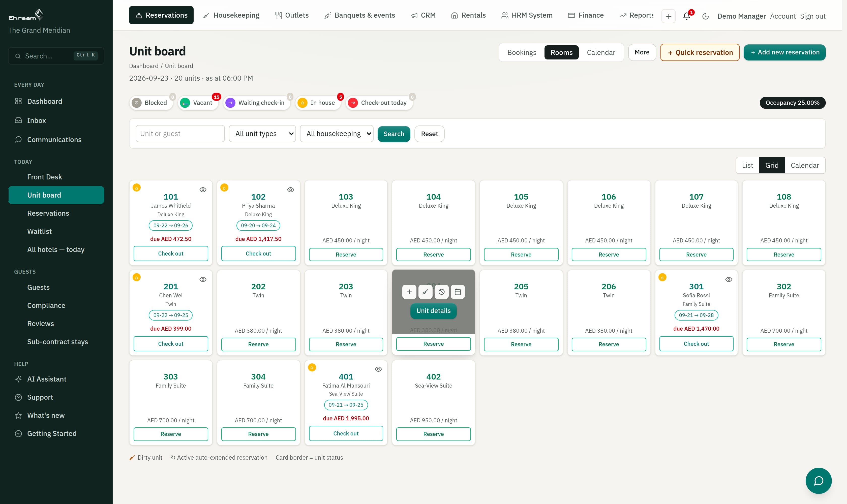Open Inbox in sidebar

pos(56,120)
